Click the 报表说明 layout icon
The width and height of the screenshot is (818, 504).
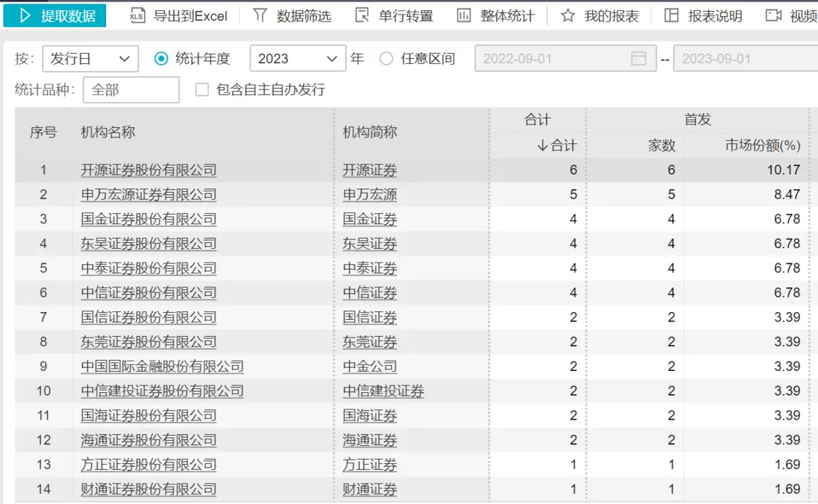tap(671, 15)
